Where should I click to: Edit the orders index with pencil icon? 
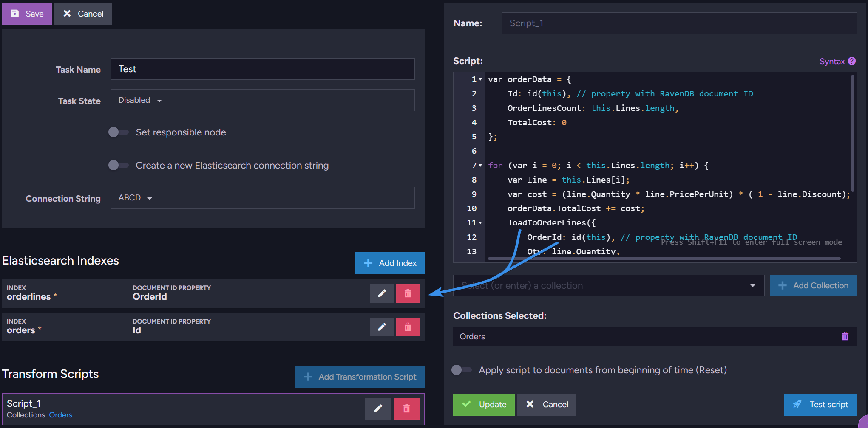382,327
